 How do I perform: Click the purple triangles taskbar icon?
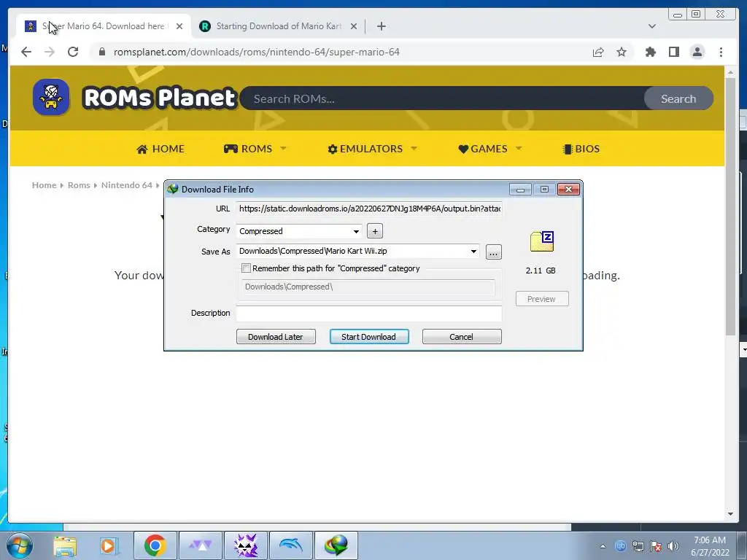pyautogui.click(x=200, y=545)
